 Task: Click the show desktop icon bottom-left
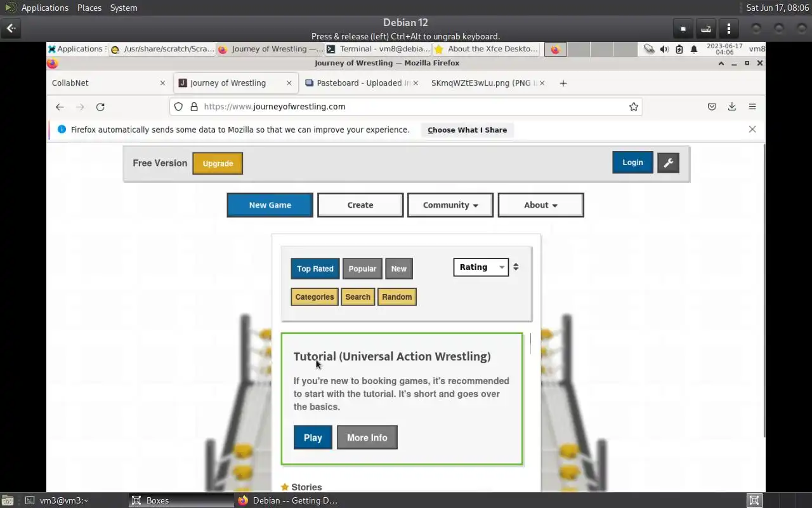[x=8, y=500]
